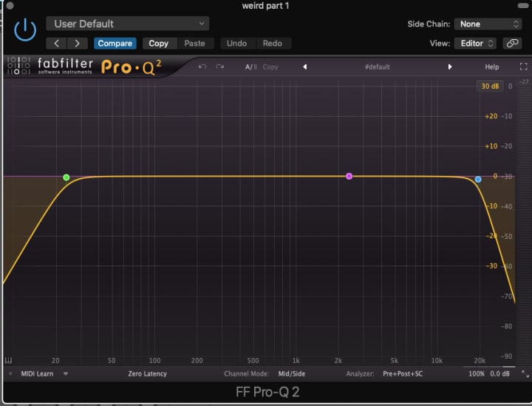This screenshot has width=532, height=406.
Task: Click the Undo button in the header
Action: point(237,44)
